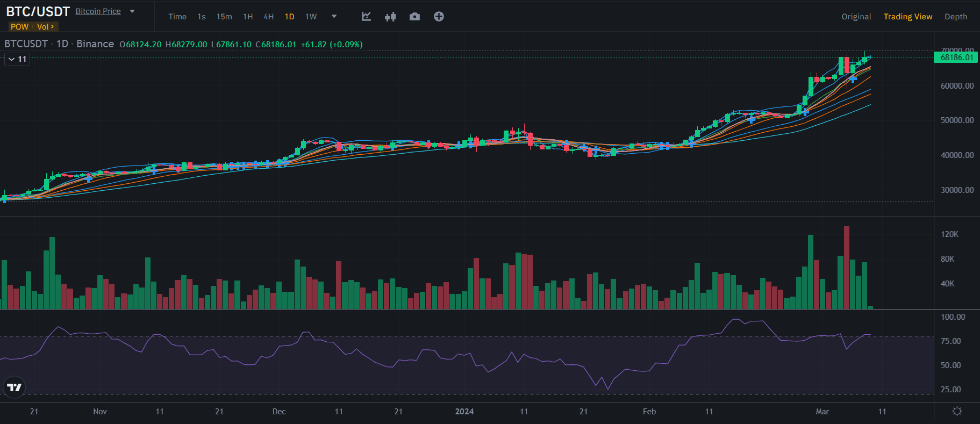The height and width of the screenshot is (424, 980).
Task: Click the current price label 68186.01
Action: point(956,58)
